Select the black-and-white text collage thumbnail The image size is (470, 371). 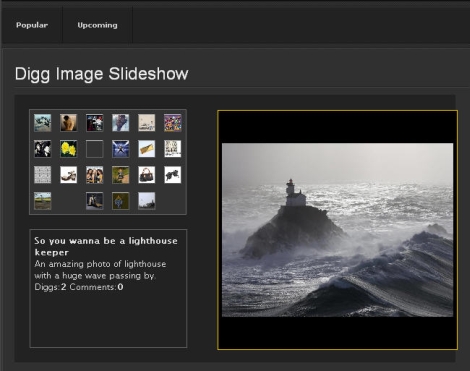173,149
